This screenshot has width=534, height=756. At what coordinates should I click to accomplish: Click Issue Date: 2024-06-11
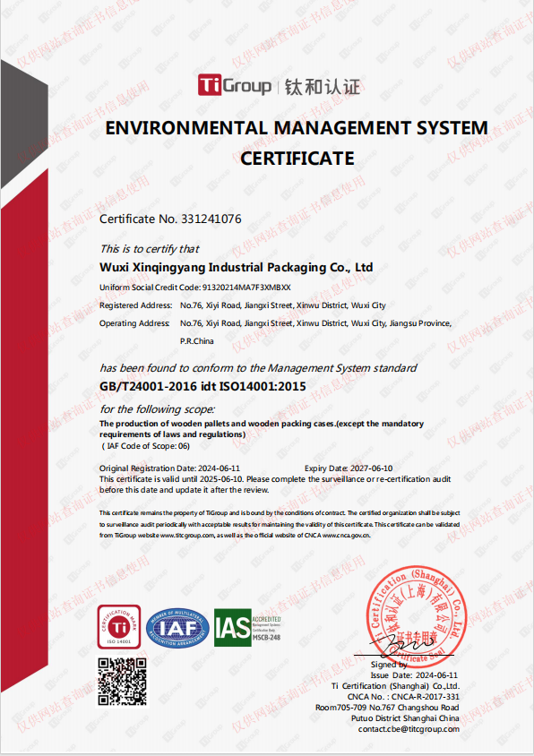(414, 675)
